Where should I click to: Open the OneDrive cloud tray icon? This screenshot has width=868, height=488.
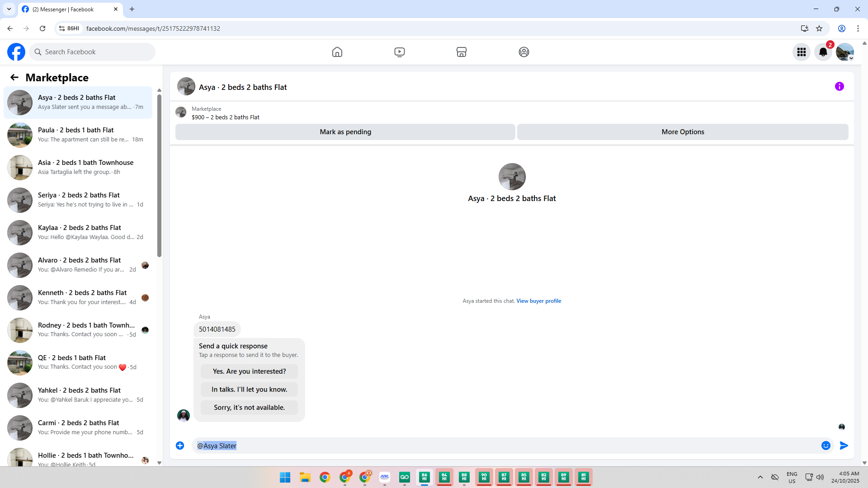(x=775, y=477)
